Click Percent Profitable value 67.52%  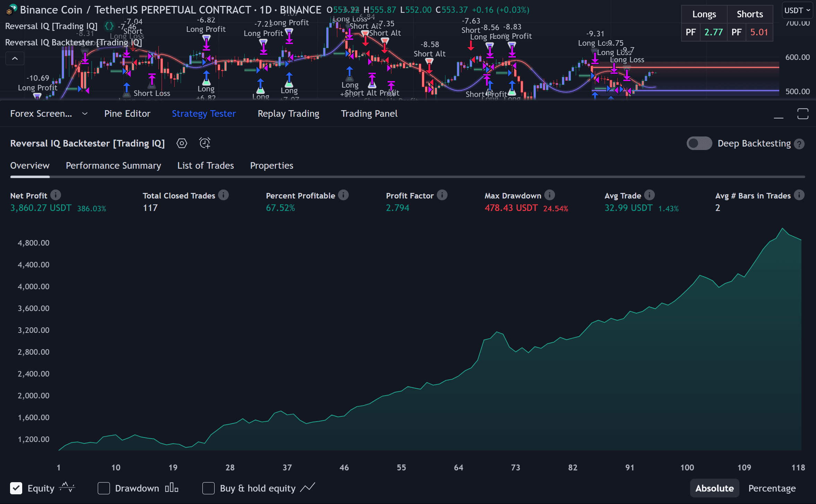pos(280,208)
